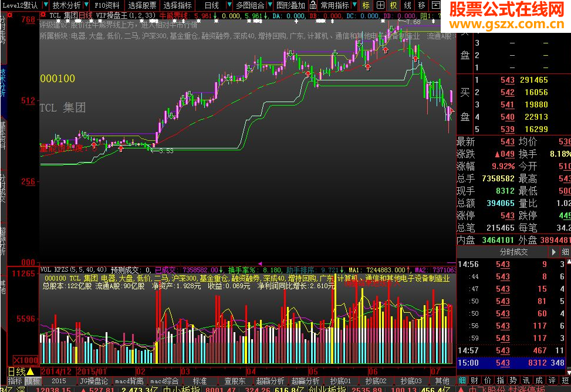This screenshot has height=392, width=571.
Task: Open the 选择股票 menu
Action: (x=142, y=5)
